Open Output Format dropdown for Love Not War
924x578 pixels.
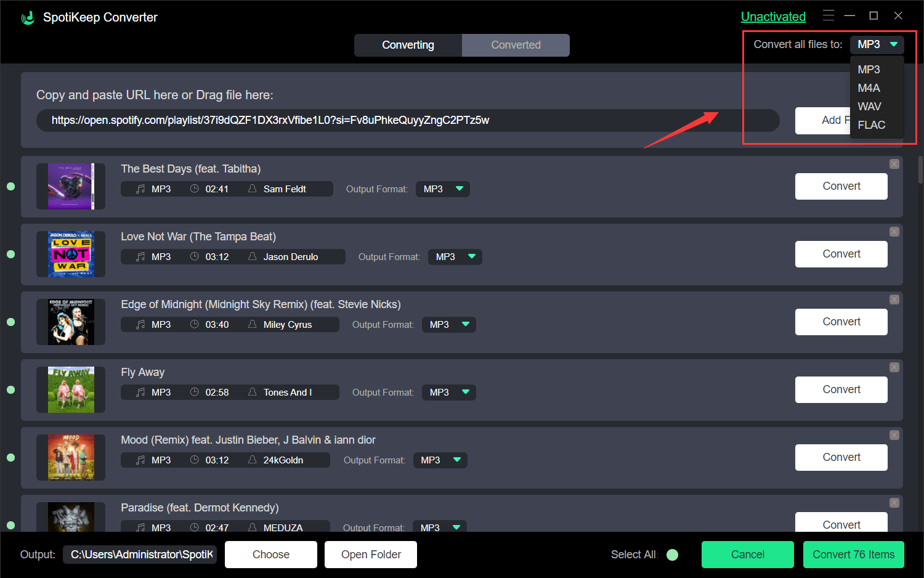click(455, 257)
